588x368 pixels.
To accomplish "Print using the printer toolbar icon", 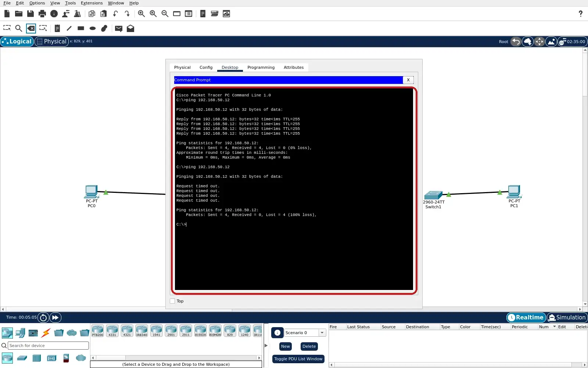I will tap(42, 14).
